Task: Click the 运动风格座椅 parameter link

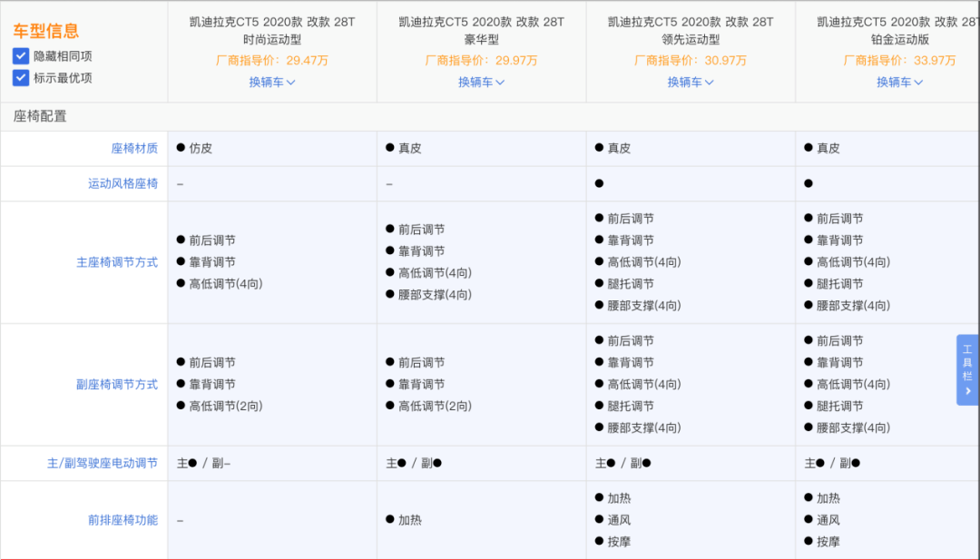Action: coord(122,183)
